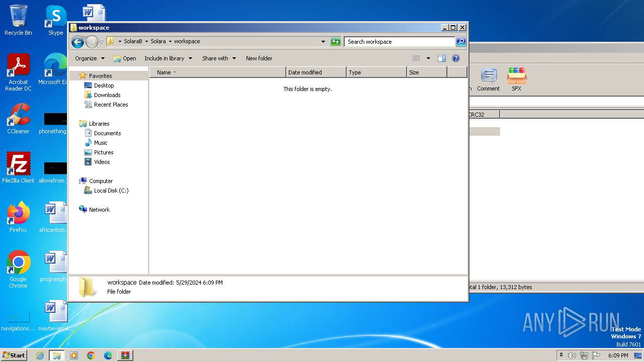The width and height of the screenshot is (644, 362).
Task: Toggle the preview pane button
Action: pyautogui.click(x=442, y=58)
